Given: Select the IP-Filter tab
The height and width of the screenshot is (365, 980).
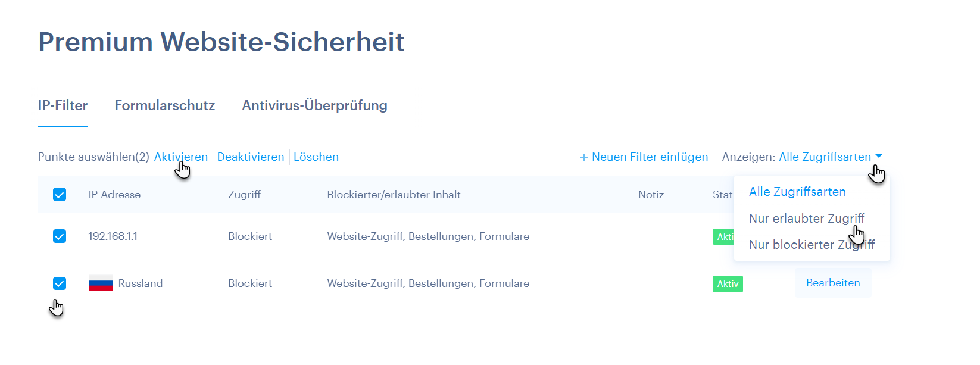Looking at the screenshot, I should click(x=63, y=105).
